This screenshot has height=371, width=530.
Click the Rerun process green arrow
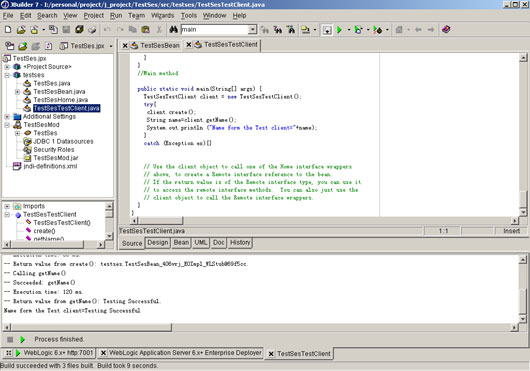tap(23, 339)
